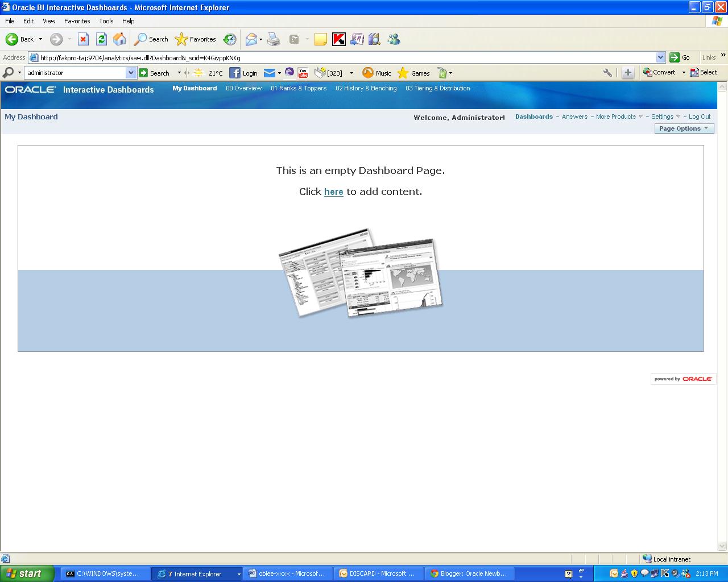Open the Edit menu
Screen dimensions: 728x582
tap(28, 21)
